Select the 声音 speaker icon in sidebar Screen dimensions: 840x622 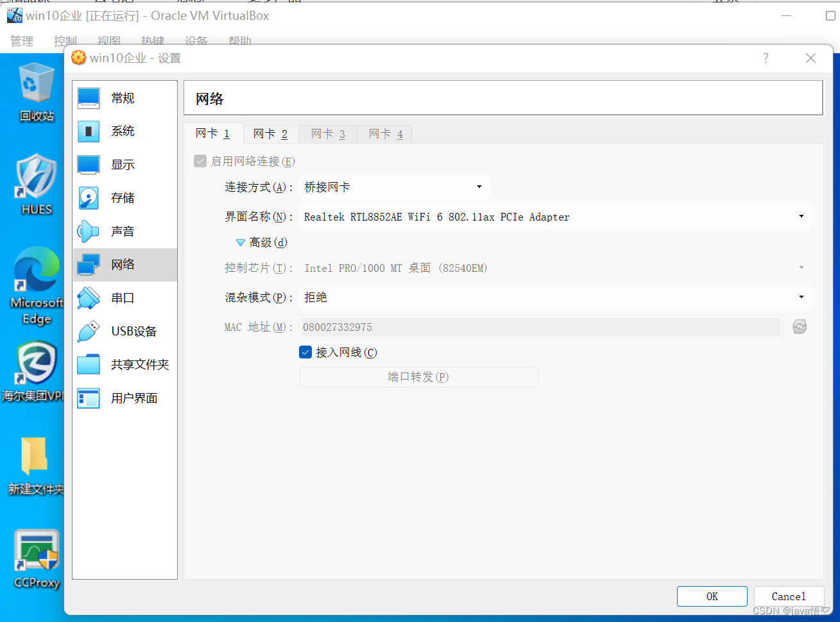(89, 231)
